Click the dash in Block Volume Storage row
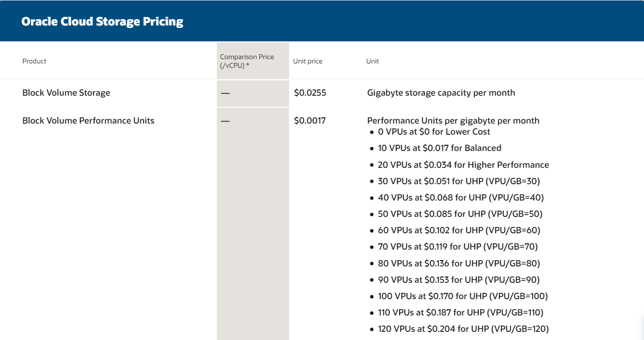The image size is (644, 340). coord(225,93)
